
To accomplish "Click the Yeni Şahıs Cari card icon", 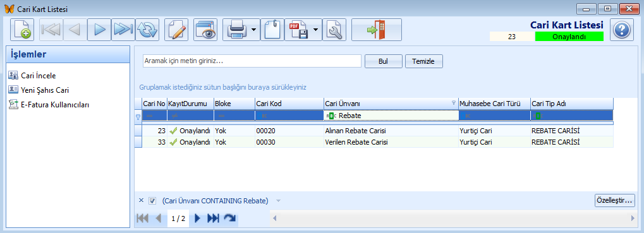I will point(13,90).
